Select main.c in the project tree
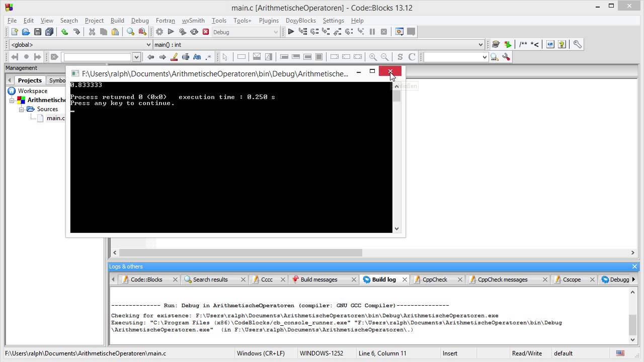Screen dimensions: 644x362 click(x=55, y=118)
